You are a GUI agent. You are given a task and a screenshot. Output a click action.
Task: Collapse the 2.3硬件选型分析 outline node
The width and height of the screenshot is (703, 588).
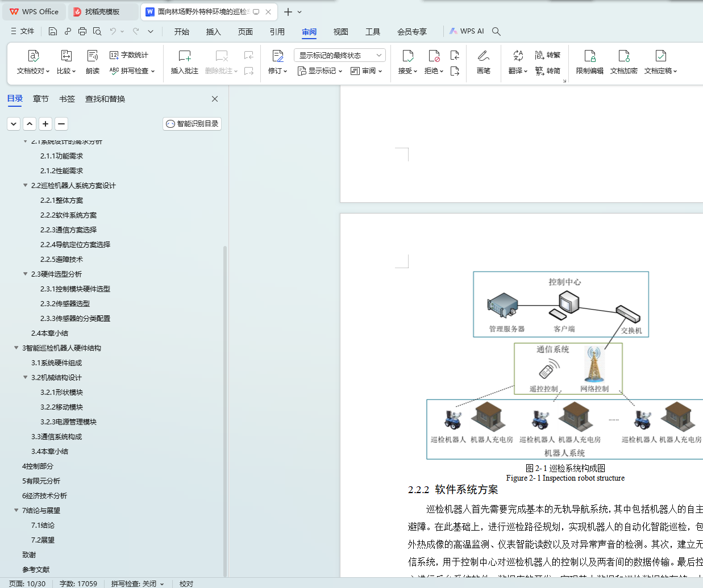tap(25, 274)
